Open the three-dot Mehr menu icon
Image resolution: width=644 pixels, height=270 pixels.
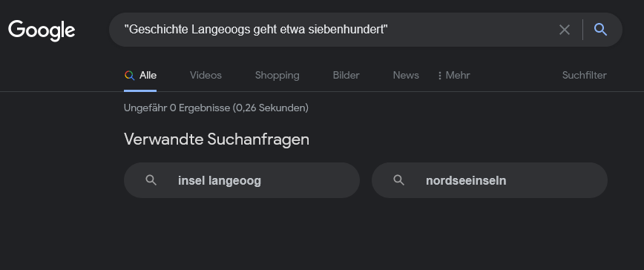click(440, 76)
